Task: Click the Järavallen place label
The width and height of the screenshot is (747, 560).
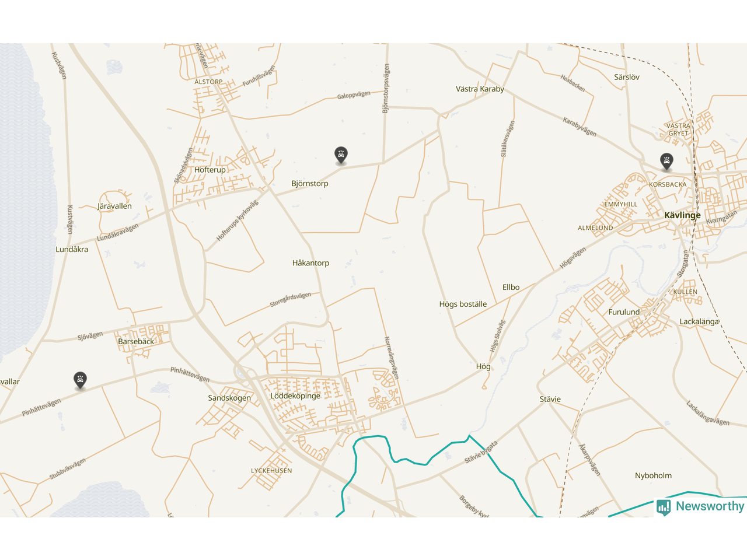Action: click(114, 206)
